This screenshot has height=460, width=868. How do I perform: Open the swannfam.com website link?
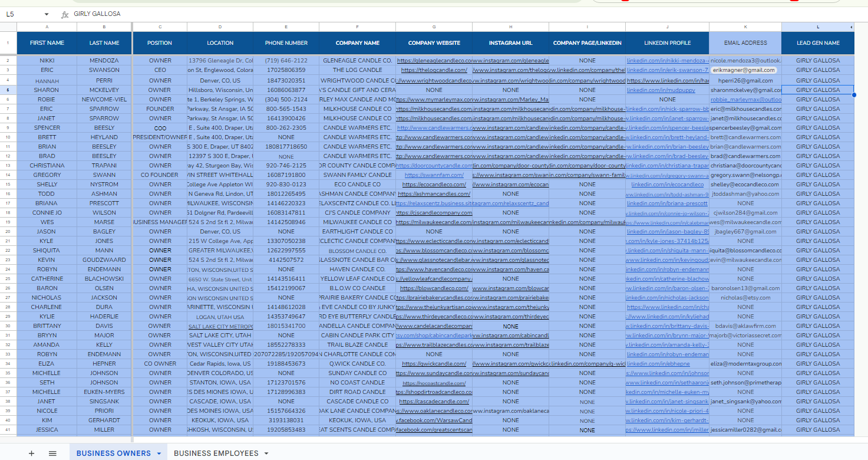(x=434, y=175)
